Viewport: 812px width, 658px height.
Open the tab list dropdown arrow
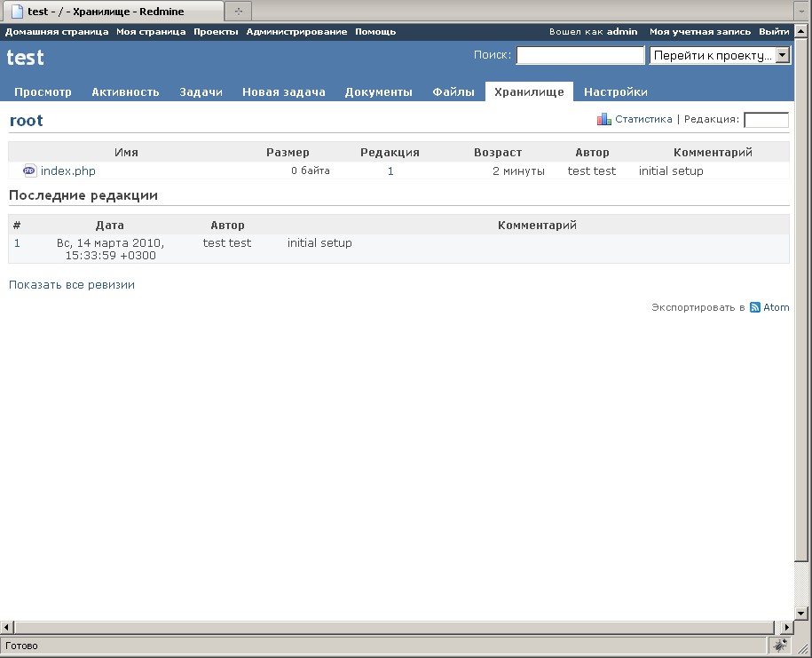pos(801,11)
